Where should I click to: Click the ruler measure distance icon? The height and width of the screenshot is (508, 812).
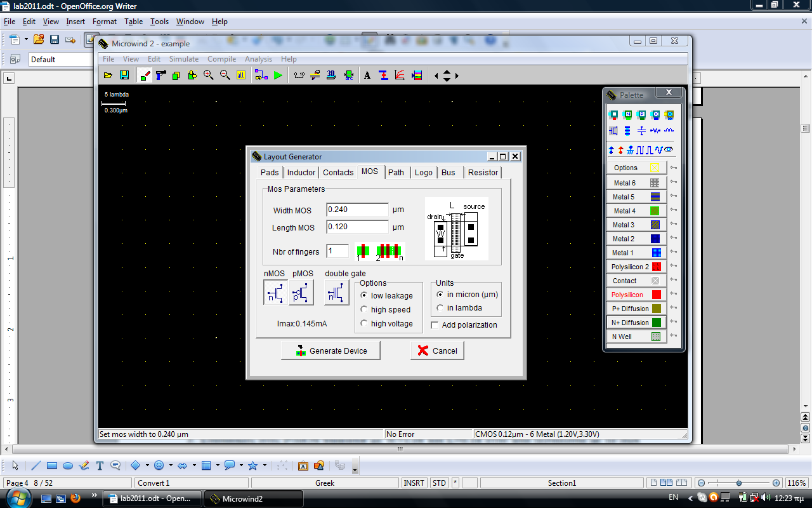click(299, 75)
